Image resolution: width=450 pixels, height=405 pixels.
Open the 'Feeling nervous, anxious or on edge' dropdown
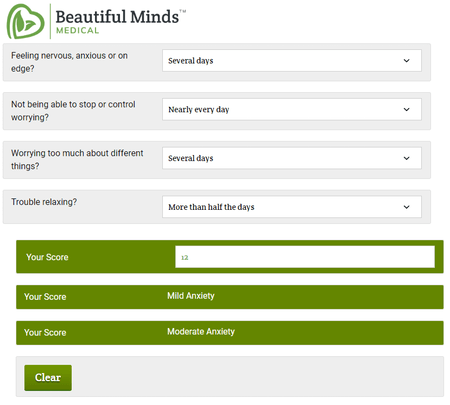(292, 60)
